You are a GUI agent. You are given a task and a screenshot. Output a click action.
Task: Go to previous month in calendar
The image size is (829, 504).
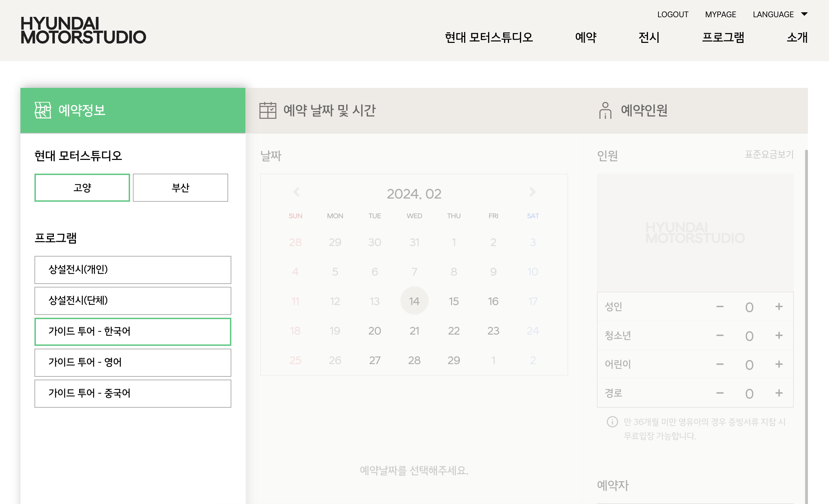pos(296,192)
